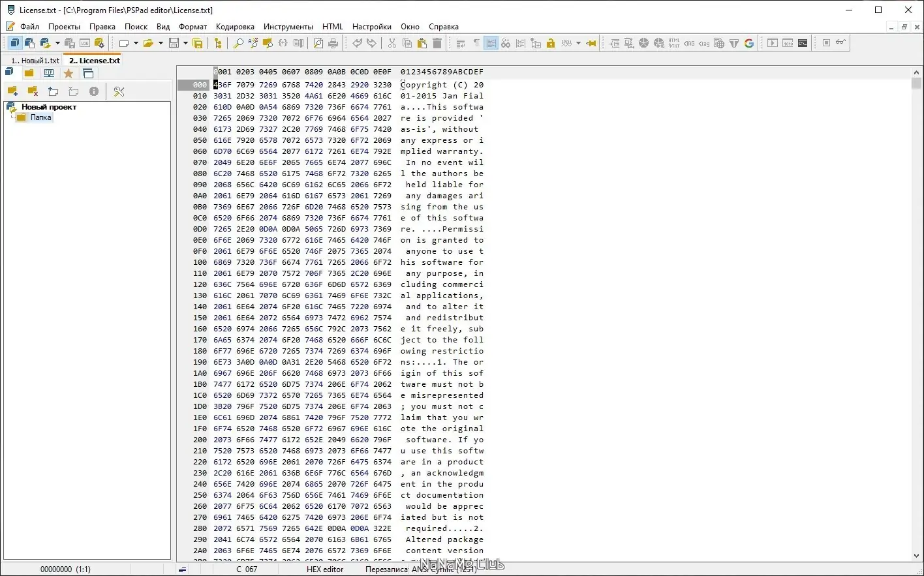Toggle the highlighted line wrap mode button
This screenshot has height=576, width=924.
pos(491,43)
